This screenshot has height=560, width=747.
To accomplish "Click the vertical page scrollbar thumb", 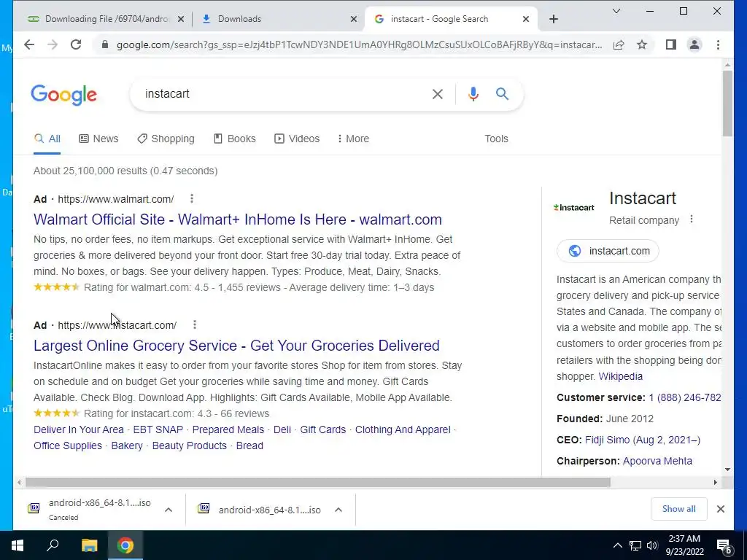I will 727,104.
